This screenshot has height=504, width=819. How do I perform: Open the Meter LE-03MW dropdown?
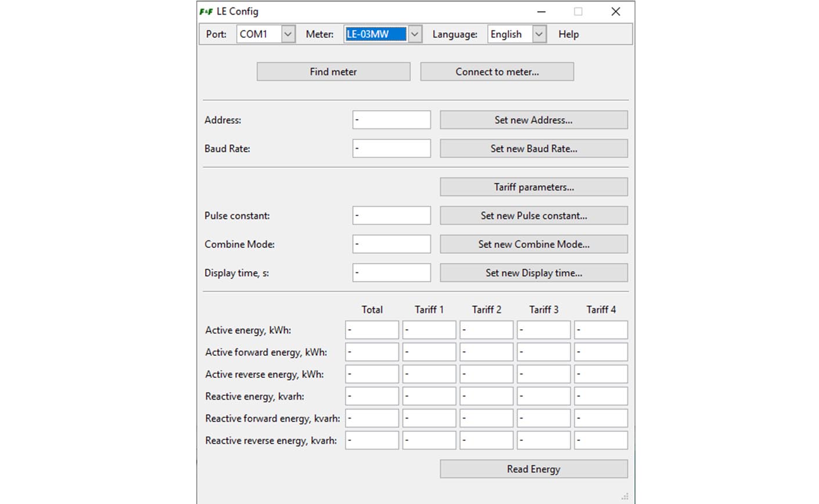(x=414, y=34)
